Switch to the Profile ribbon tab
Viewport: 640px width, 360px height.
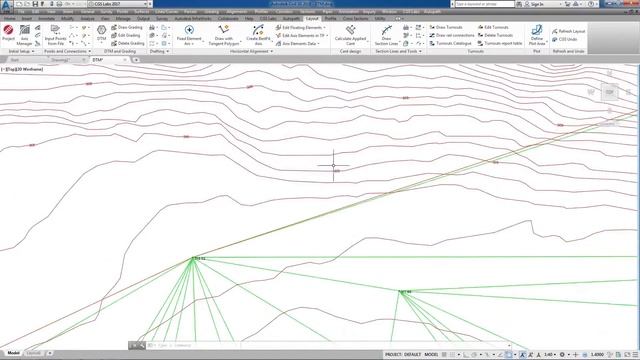[330, 19]
